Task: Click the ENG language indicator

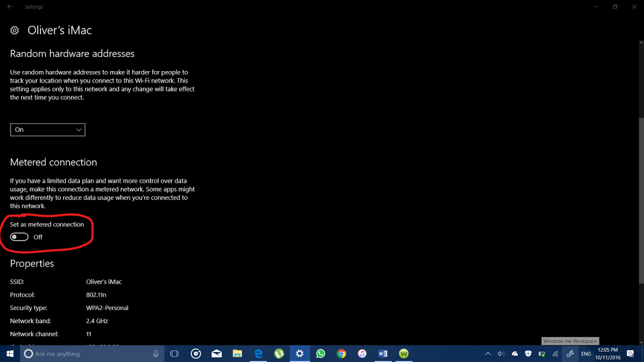Action: (x=586, y=354)
